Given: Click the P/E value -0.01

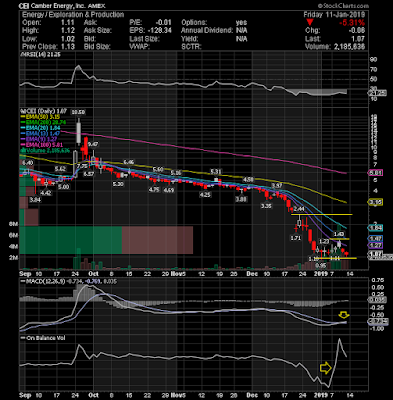Looking at the screenshot, I should pos(164,23).
